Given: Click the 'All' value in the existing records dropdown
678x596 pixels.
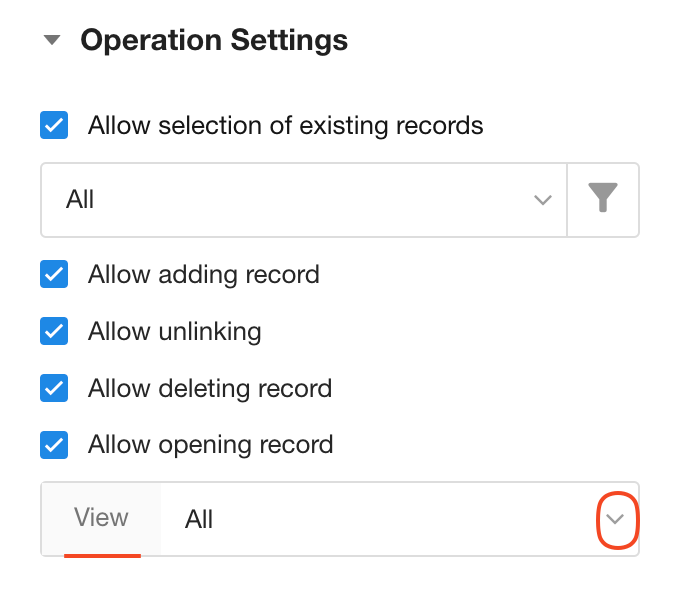Looking at the screenshot, I should click(80, 200).
